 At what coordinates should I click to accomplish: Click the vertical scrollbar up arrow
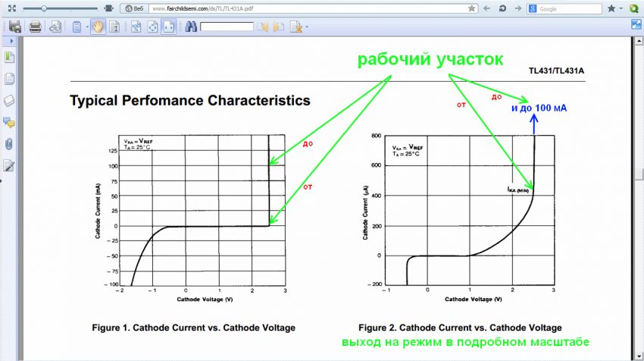[639, 41]
